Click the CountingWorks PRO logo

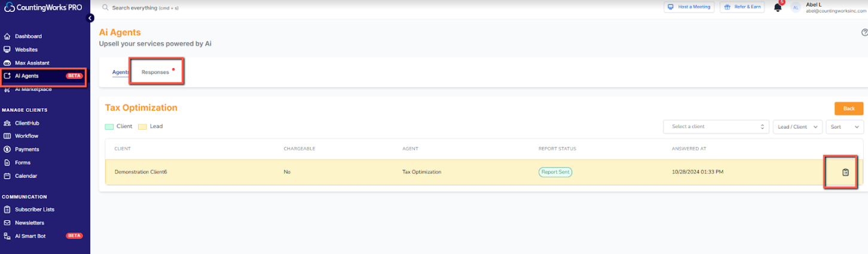pos(42,7)
